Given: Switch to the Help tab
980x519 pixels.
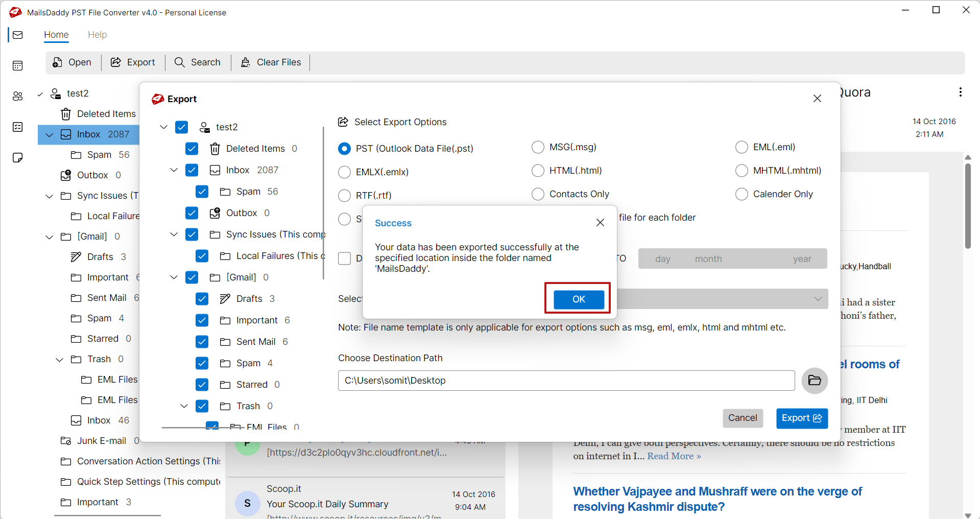Looking at the screenshot, I should click(x=97, y=35).
